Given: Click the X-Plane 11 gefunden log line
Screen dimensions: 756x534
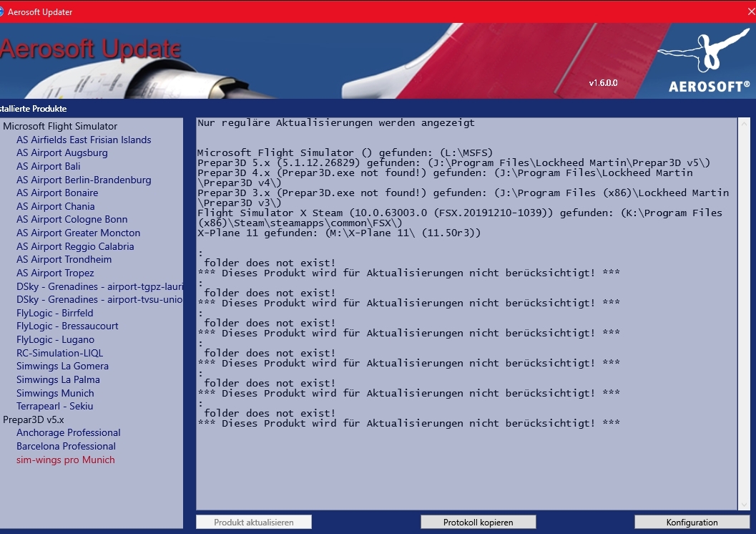Looking at the screenshot, I should click(339, 233).
